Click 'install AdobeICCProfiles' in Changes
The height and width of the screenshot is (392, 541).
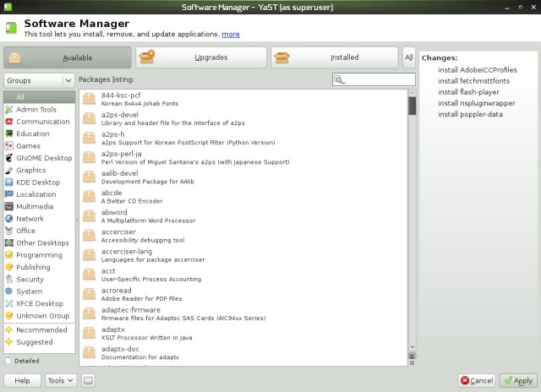pyautogui.click(x=478, y=70)
